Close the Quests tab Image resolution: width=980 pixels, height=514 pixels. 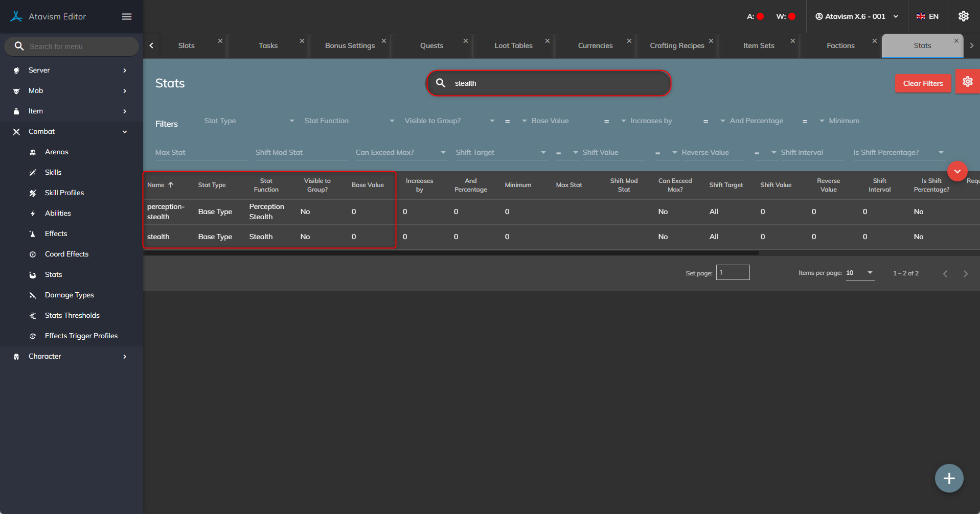[x=465, y=41]
